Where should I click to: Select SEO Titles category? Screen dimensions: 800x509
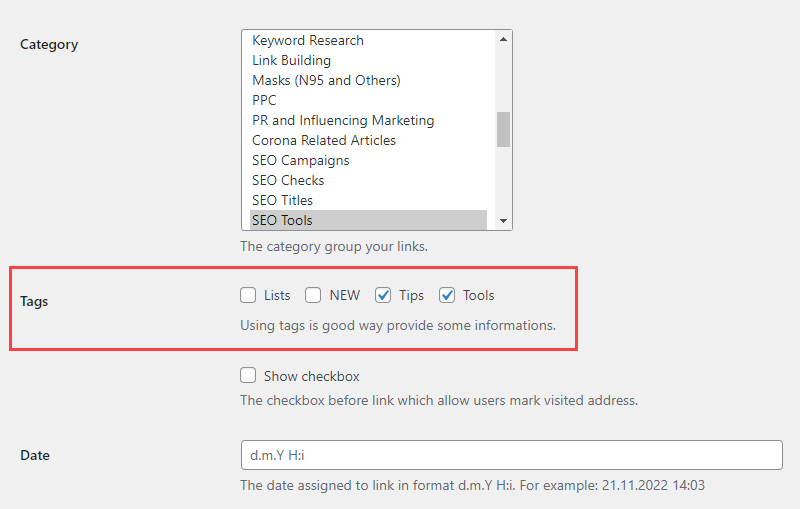(282, 201)
